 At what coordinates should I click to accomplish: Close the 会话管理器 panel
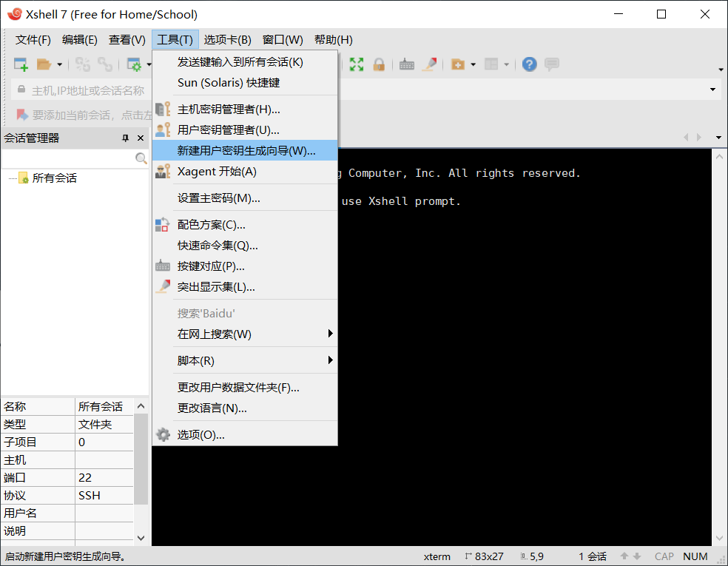pyautogui.click(x=140, y=138)
